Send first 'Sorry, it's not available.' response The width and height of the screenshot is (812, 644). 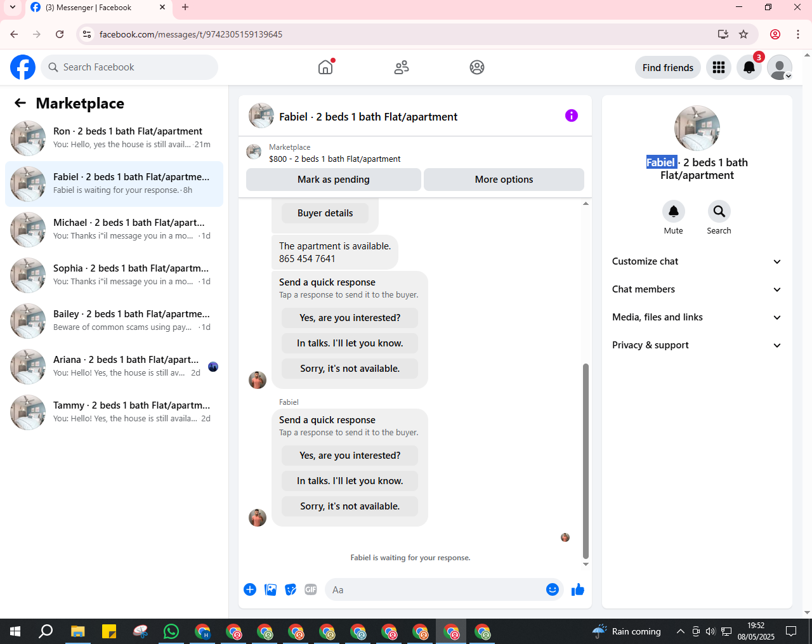coord(350,369)
